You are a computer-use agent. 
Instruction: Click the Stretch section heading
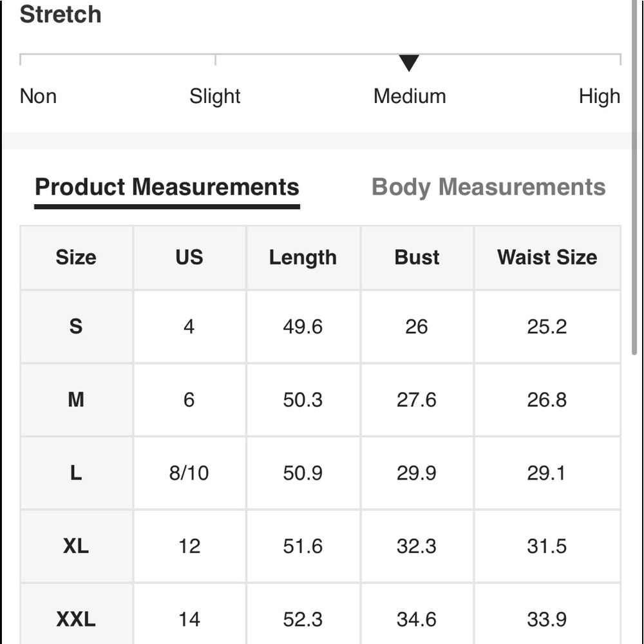[61, 15]
